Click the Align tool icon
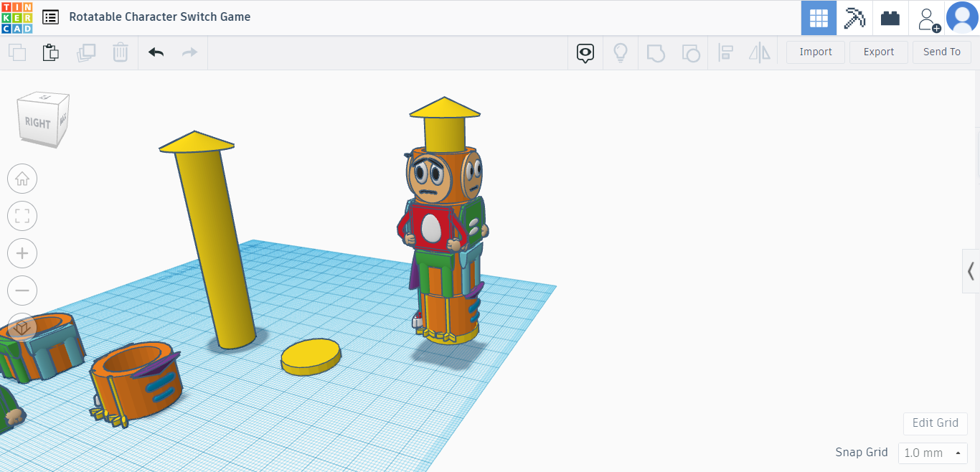Screen dimensions: 980x472 click(725, 52)
